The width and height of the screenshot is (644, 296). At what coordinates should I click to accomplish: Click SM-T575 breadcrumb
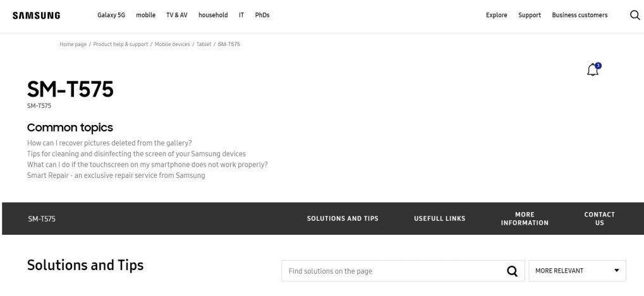click(x=229, y=44)
